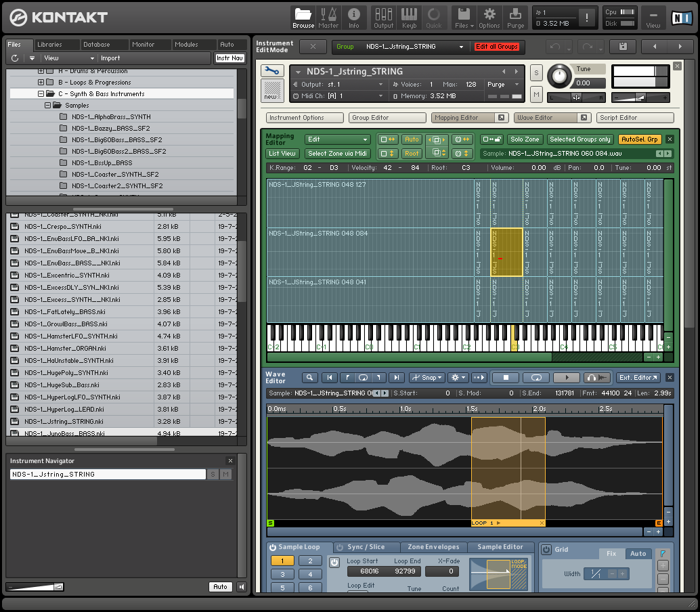Screen dimensions: 700x612
Task: Open the Sample Editor tab
Action: pyautogui.click(x=500, y=547)
